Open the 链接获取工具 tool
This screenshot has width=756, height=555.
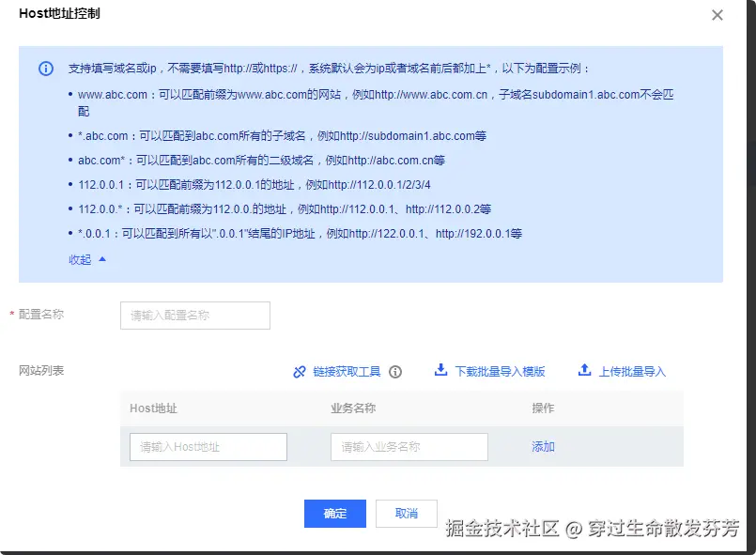tap(346, 371)
